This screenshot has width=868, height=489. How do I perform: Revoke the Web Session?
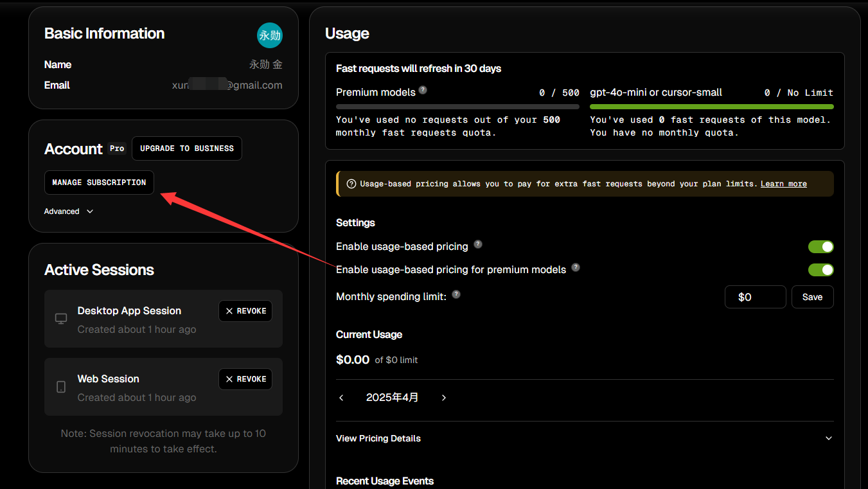click(x=245, y=379)
